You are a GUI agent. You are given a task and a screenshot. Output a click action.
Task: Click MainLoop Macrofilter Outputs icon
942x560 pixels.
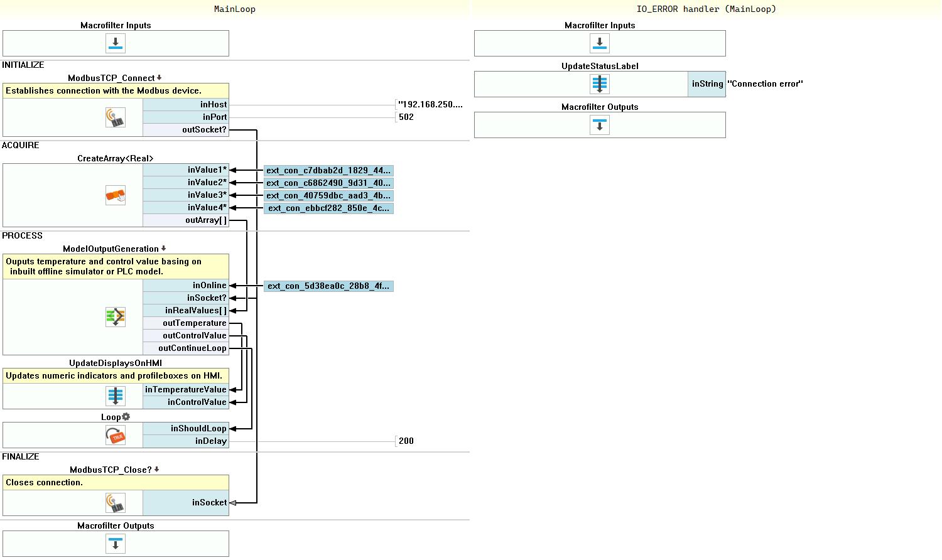coord(115,544)
